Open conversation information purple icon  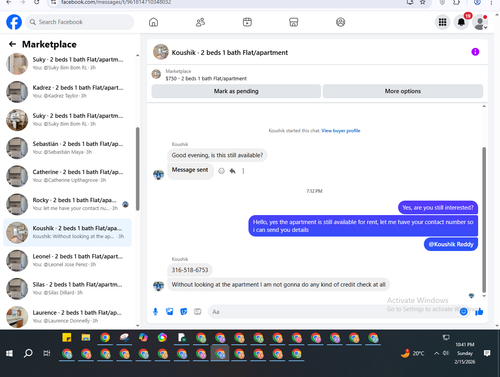(475, 52)
